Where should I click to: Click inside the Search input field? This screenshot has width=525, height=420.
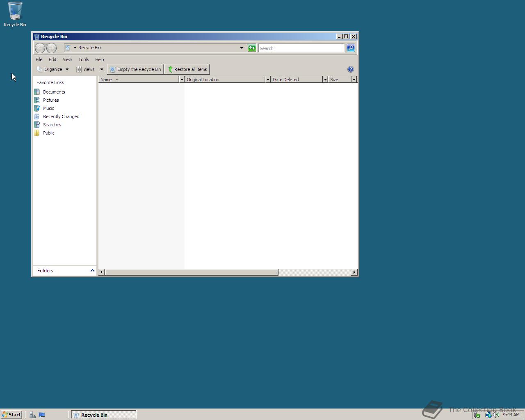tap(301, 48)
